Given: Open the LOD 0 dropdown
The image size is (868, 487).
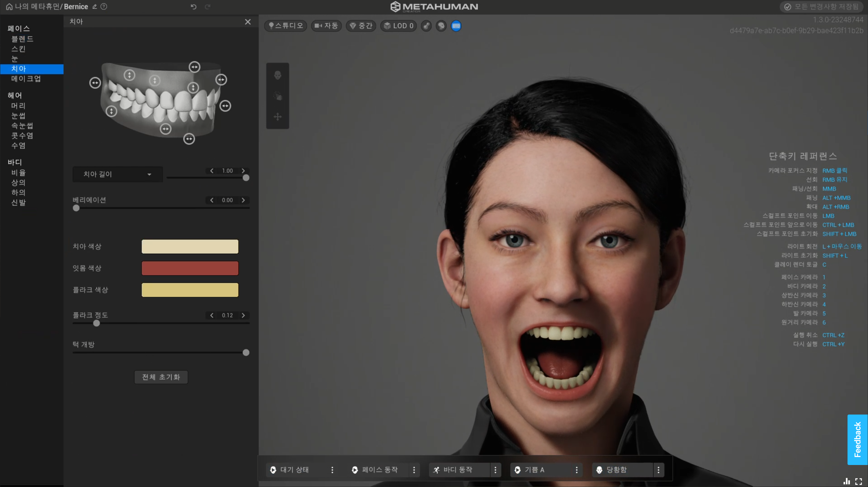Looking at the screenshot, I should point(399,26).
